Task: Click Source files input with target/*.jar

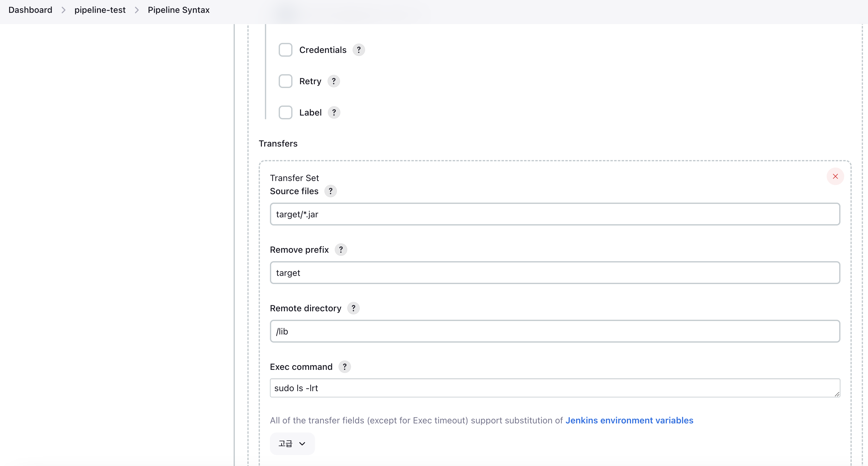Action: (555, 214)
